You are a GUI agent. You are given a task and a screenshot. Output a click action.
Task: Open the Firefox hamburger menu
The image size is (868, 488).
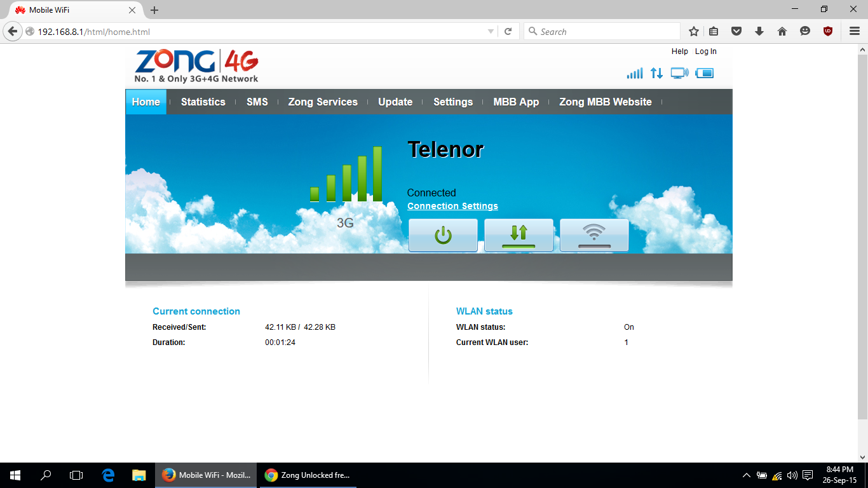pos(855,31)
